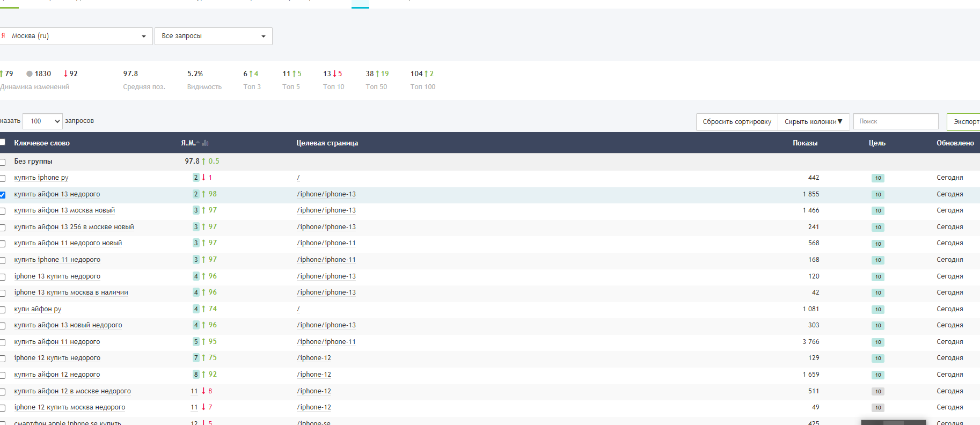Sort by the 'Я.М.' column header
Screen dimensions: 980x425
[x=188, y=143]
